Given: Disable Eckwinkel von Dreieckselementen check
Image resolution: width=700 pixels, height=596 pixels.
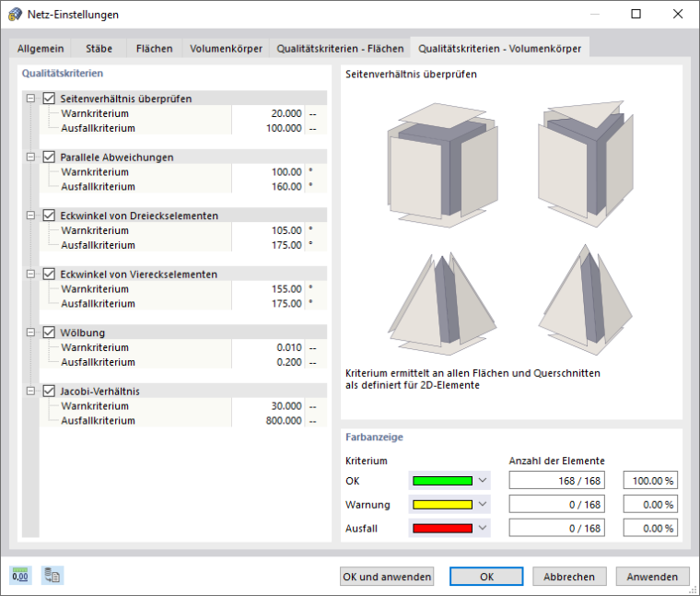Looking at the screenshot, I should 49,216.
